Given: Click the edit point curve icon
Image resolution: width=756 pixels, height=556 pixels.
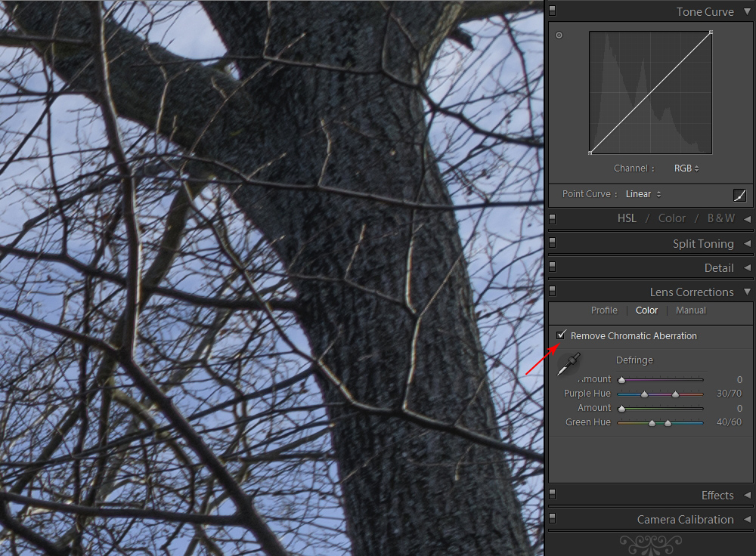Looking at the screenshot, I should point(739,195).
